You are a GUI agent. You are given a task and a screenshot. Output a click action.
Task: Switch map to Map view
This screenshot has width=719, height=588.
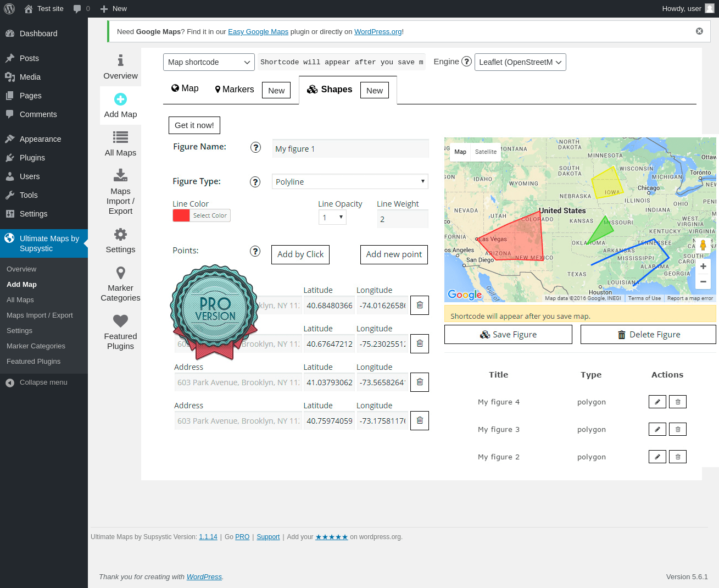(x=460, y=152)
